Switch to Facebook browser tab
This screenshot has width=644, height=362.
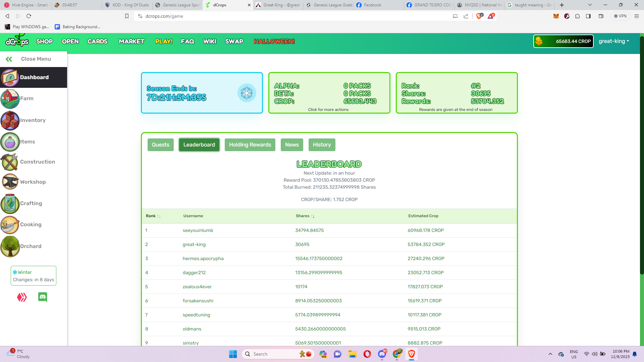point(378,5)
